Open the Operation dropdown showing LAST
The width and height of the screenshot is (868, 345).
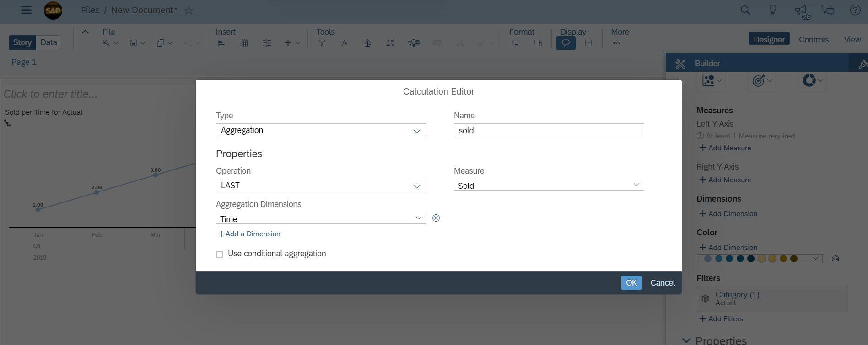(321, 186)
